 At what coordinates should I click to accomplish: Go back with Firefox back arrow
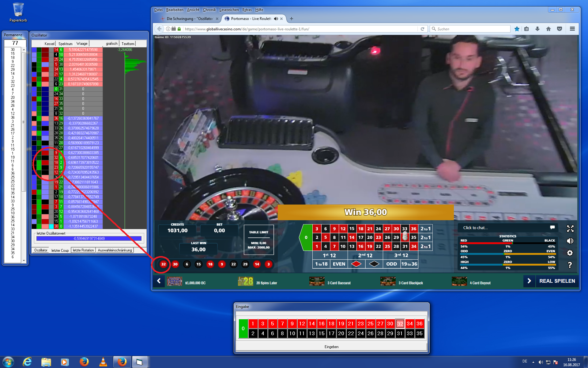[x=159, y=29]
